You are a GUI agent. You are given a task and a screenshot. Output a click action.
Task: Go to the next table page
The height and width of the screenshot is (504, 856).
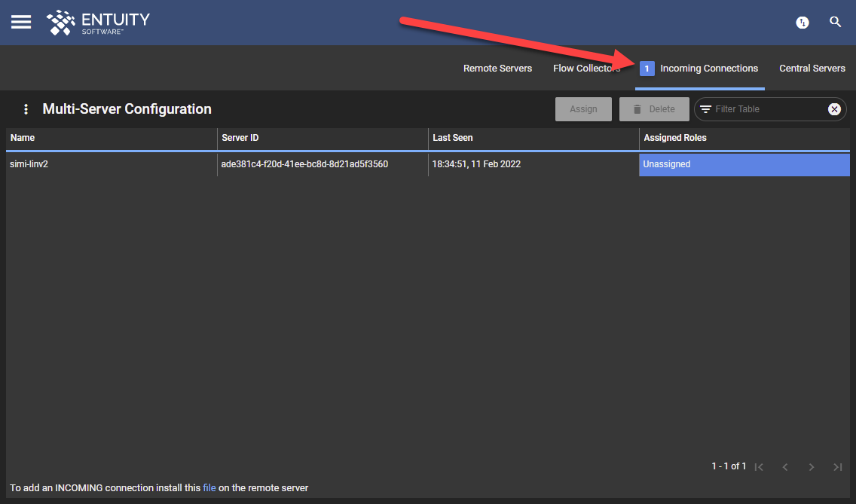click(812, 467)
